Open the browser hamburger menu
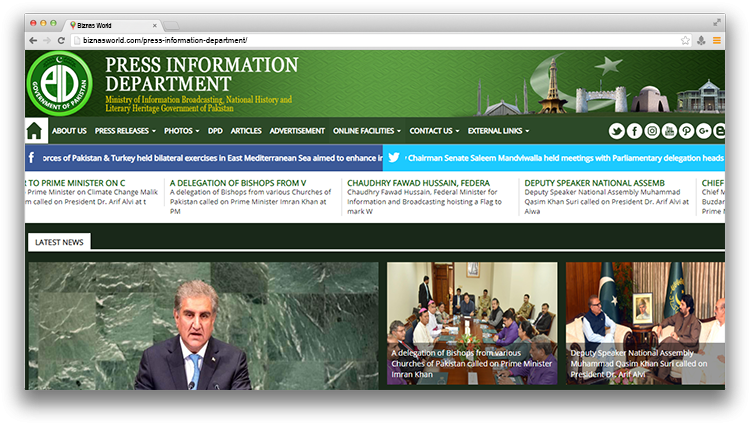The image size is (750, 425). [x=717, y=40]
